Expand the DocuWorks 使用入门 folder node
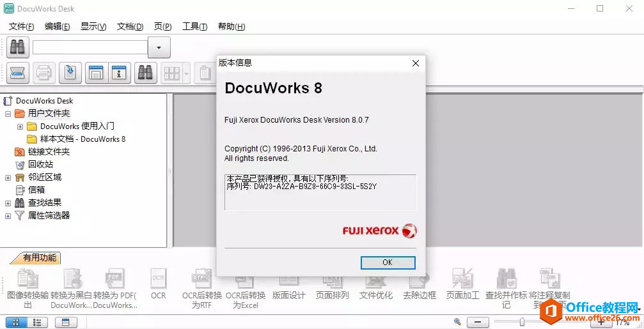This screenshot has height=329, width=644. point(20,126)
